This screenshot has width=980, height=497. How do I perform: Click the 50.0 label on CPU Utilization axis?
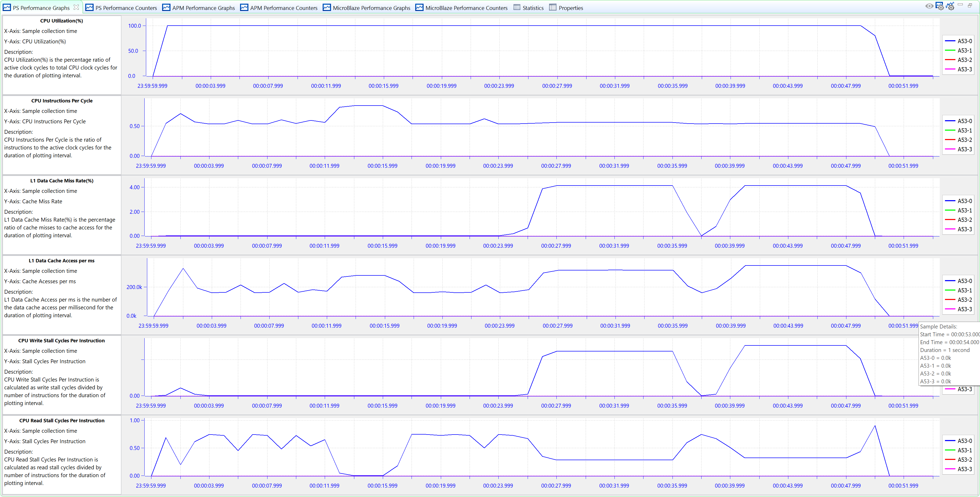click(x=133, y=51)
